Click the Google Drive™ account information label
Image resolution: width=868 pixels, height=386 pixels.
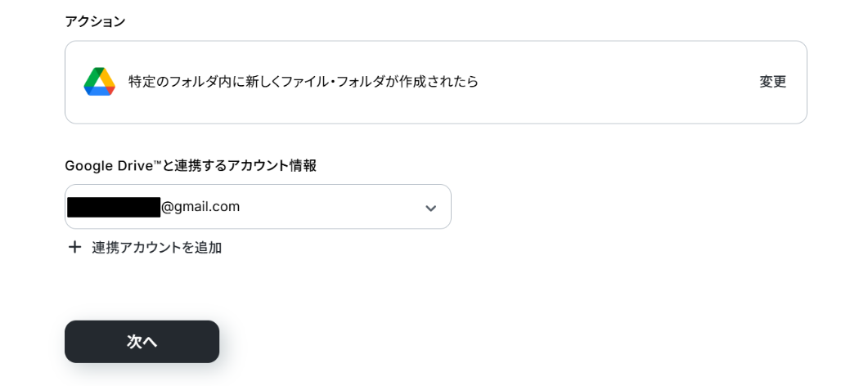pos(190,165)
